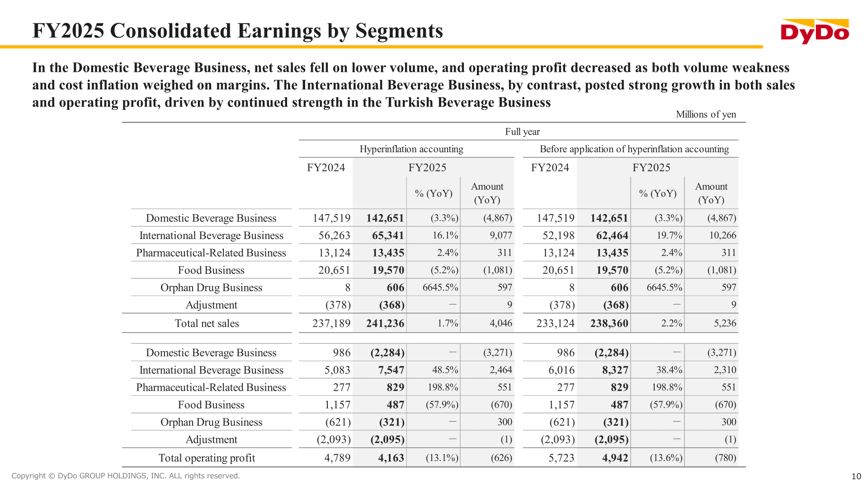The height and width of the screenshot is (488, 868).
Task: Select the 48.5% YoY value
Action: click(445, 370)
